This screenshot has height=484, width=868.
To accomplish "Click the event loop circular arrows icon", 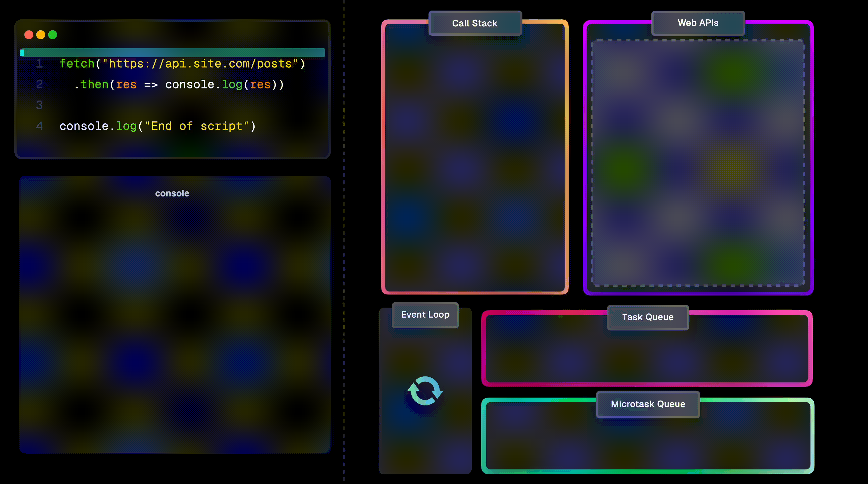I will tap(425, 391).
